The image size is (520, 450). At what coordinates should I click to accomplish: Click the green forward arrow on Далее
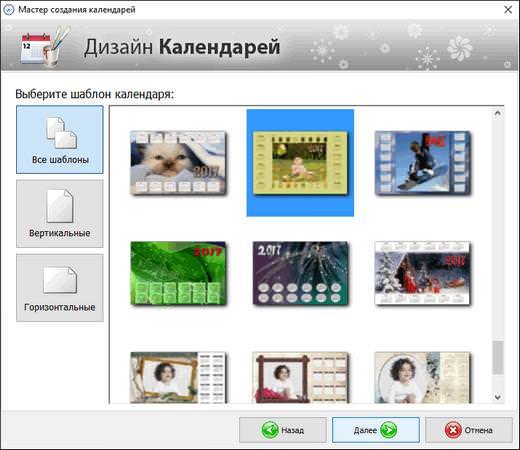coord(388,430)
